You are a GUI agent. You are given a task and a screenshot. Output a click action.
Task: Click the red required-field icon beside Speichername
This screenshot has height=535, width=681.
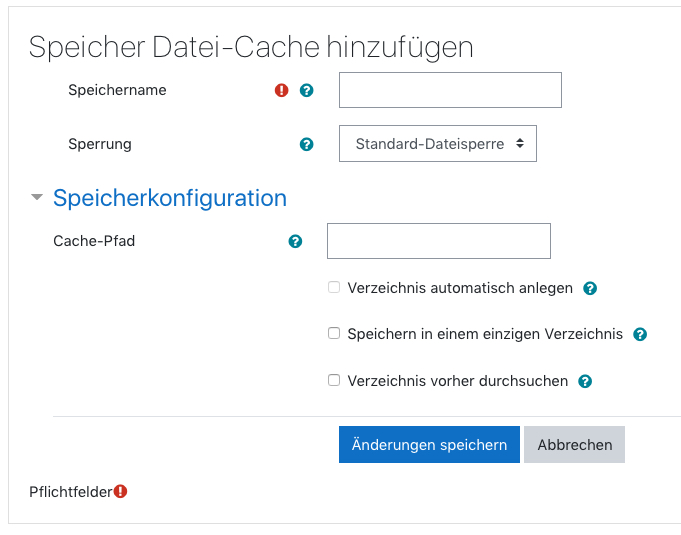281,90
